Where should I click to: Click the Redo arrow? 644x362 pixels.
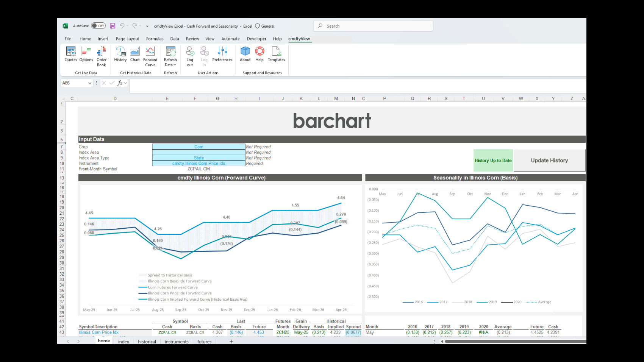tap(134, 26)
